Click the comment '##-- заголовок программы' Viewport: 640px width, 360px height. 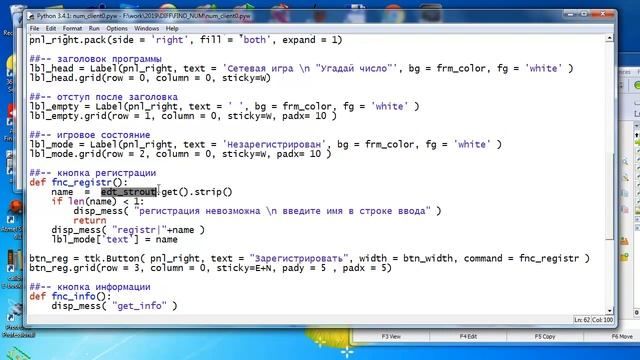96,59
